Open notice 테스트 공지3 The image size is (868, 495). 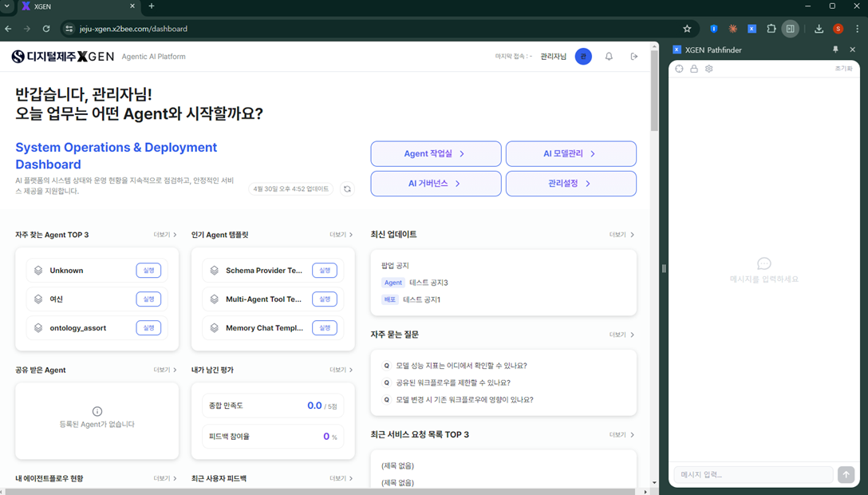tap(428, 283)
